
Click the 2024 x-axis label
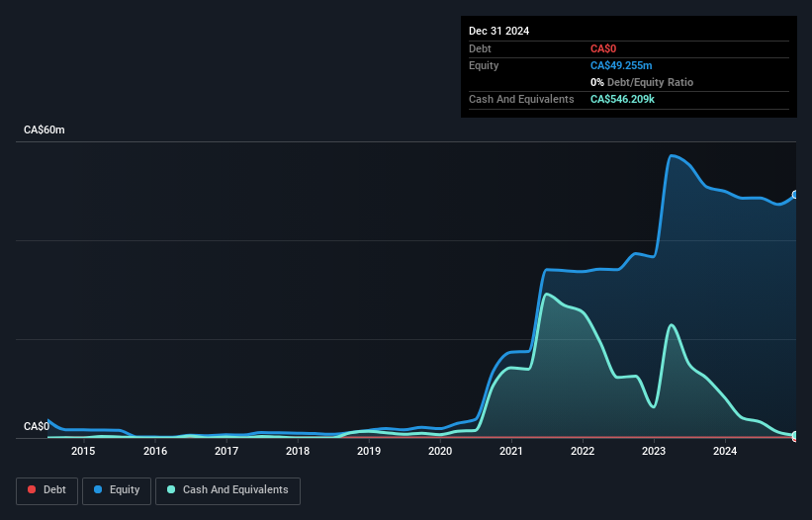tap(725, 451)
